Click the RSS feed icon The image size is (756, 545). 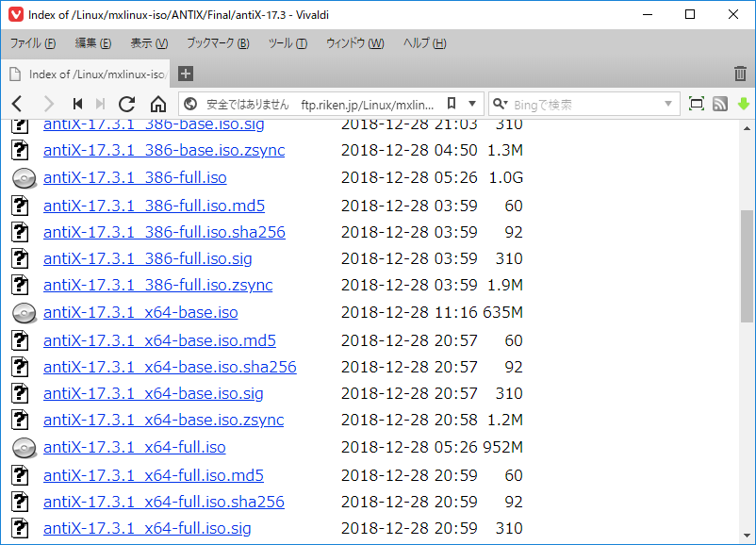(720, 104)
